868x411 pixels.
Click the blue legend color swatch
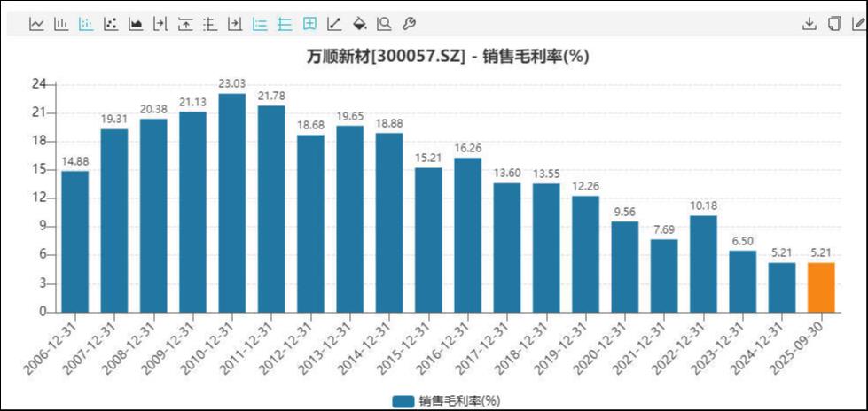coord(403,401)
